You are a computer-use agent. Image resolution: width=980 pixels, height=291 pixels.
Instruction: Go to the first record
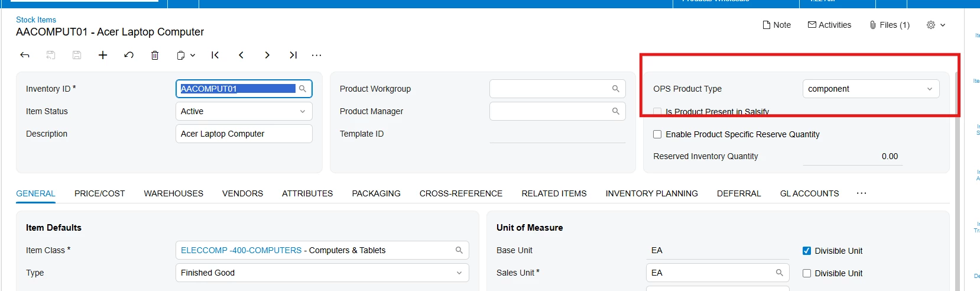pyautogui.click(x=215, y=55)
